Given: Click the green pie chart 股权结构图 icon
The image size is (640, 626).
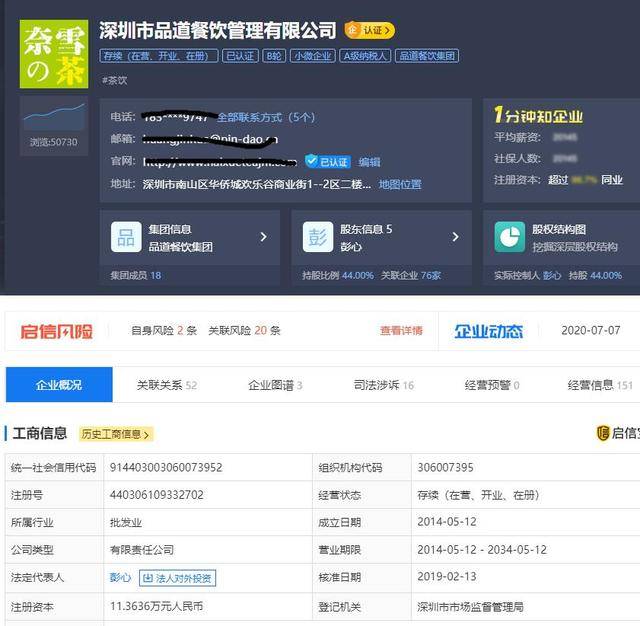Looking at the screenshot, I should pyautogui.click(x=510, y=237).
